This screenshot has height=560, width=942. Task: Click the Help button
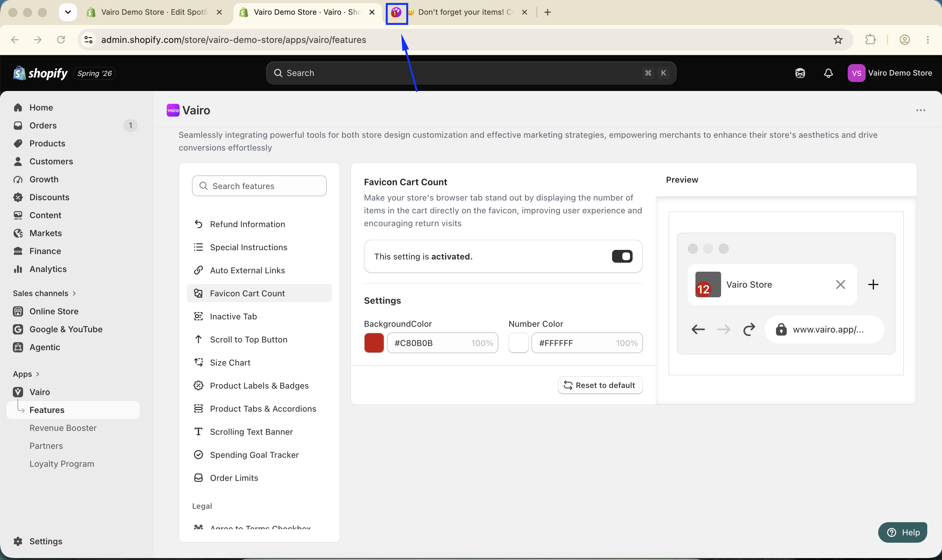click(x=902, y=532)
